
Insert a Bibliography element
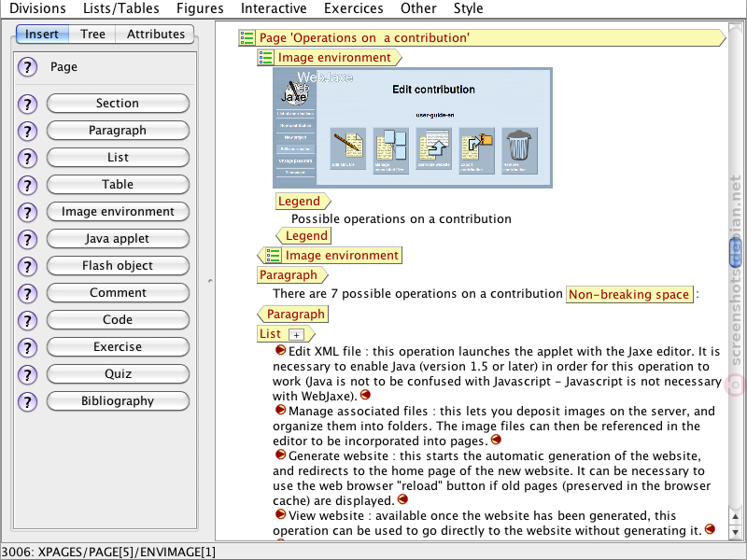point(118,401)
